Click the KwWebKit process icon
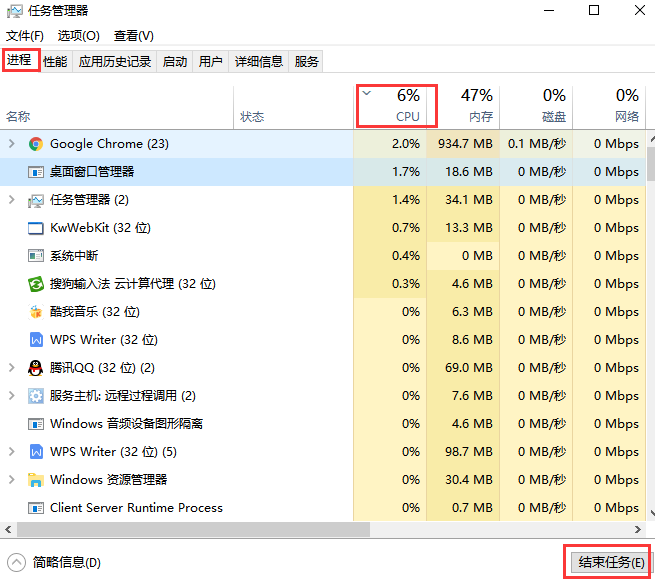Image resolution: width=658 pixels, height=583 pixels. coord(36,228)
